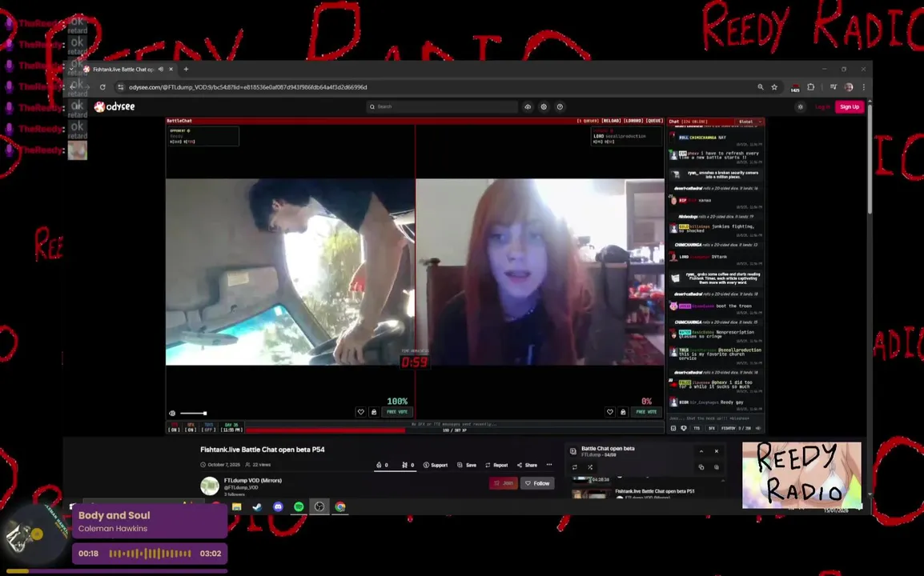
Task: Join FTLdump VOD membership
Action: 504,483
